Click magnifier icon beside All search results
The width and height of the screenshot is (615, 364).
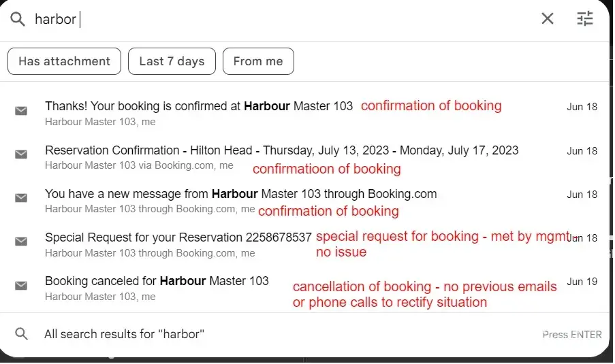tap(21, 334)
